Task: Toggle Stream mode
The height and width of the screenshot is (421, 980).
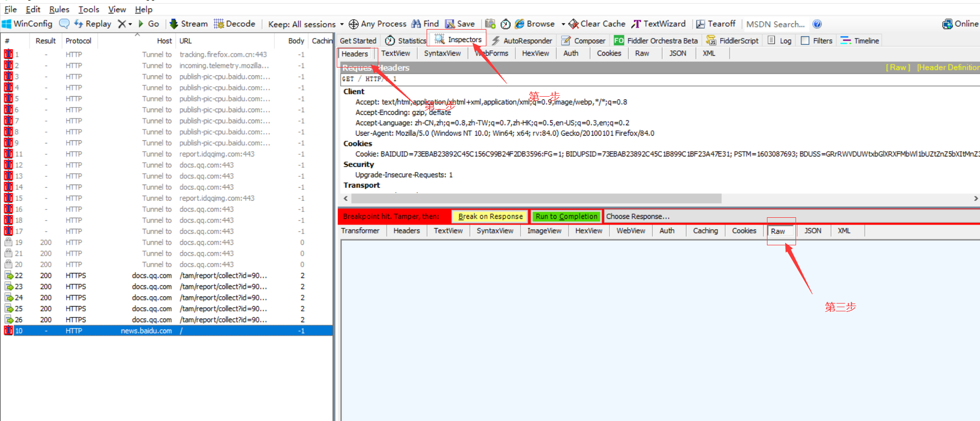Action: pyautogui.click(x=189, y=24)
